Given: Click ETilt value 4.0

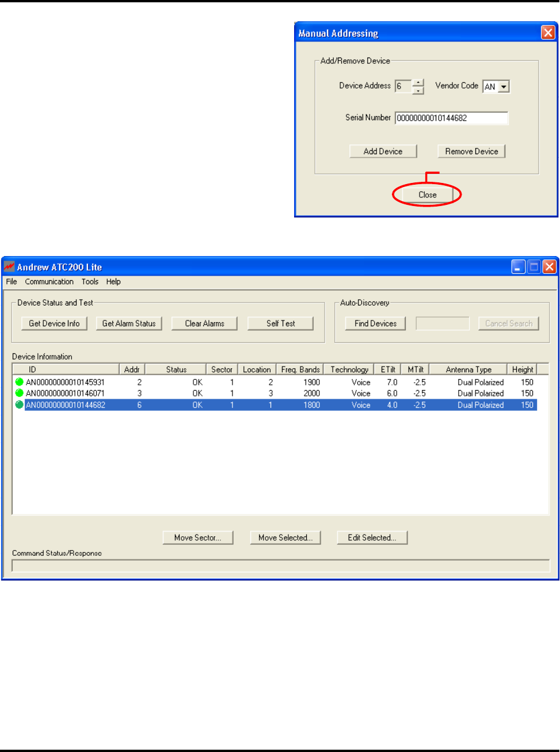Looking at the screenshot, I should 392,405.
